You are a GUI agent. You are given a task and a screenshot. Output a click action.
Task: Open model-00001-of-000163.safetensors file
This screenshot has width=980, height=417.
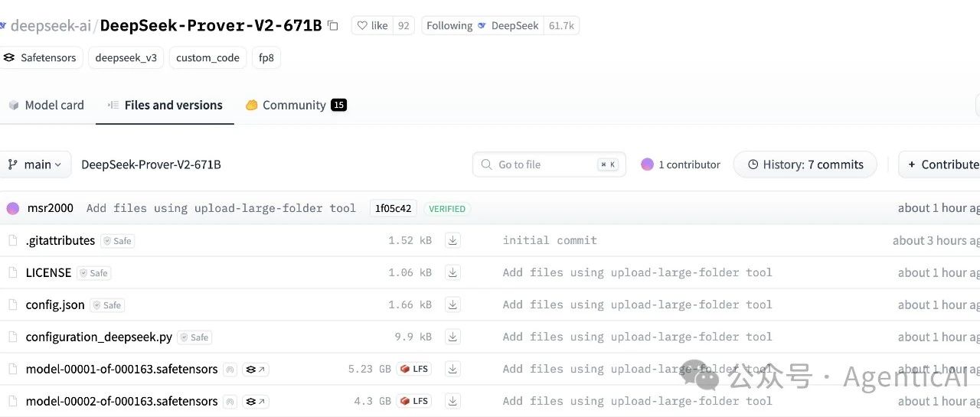coord(122,369)
